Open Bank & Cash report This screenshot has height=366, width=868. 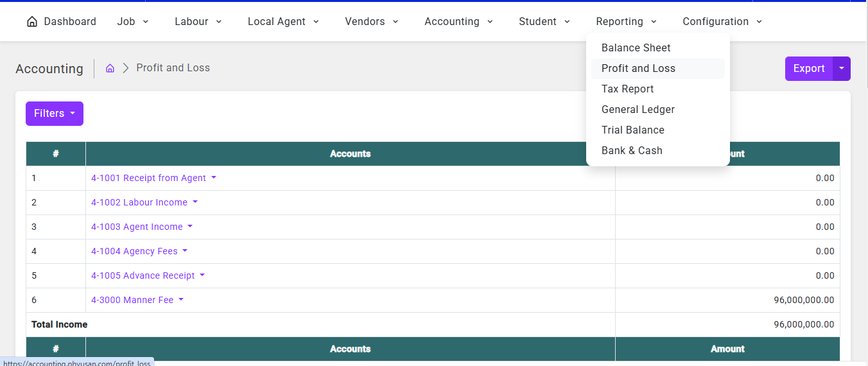tap(632, 150)
